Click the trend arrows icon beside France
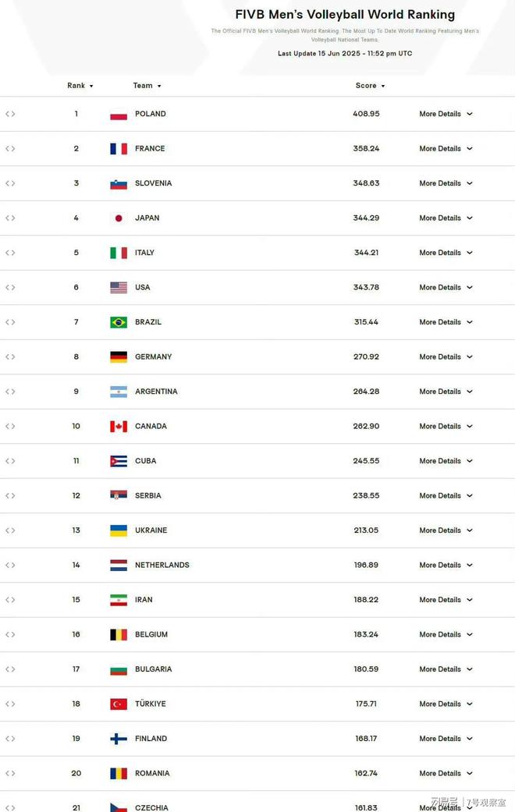Viewport: 515px width, 812px height. point(10,149)
